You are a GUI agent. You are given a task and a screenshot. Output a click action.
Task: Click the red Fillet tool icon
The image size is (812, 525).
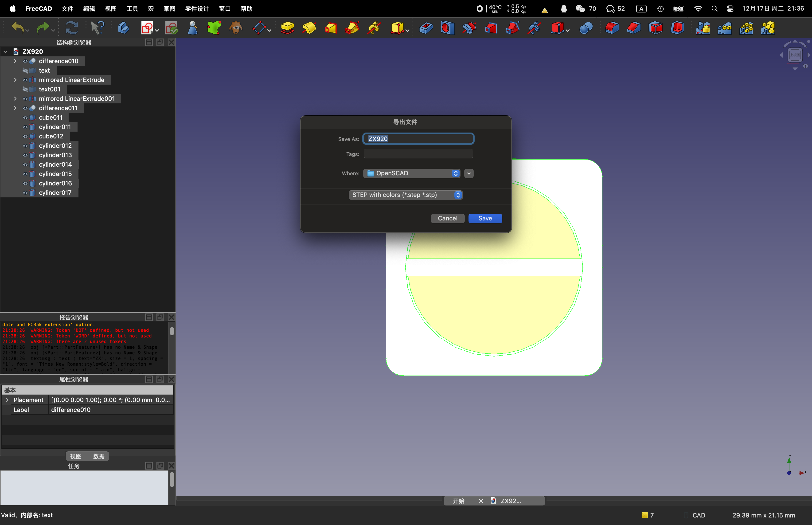click(612, 28)
